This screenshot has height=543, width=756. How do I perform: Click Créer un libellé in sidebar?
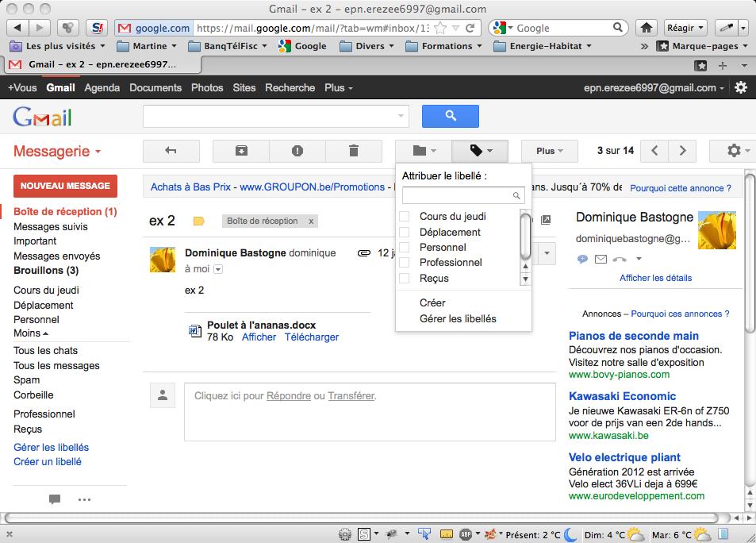(x=48, y=461)
